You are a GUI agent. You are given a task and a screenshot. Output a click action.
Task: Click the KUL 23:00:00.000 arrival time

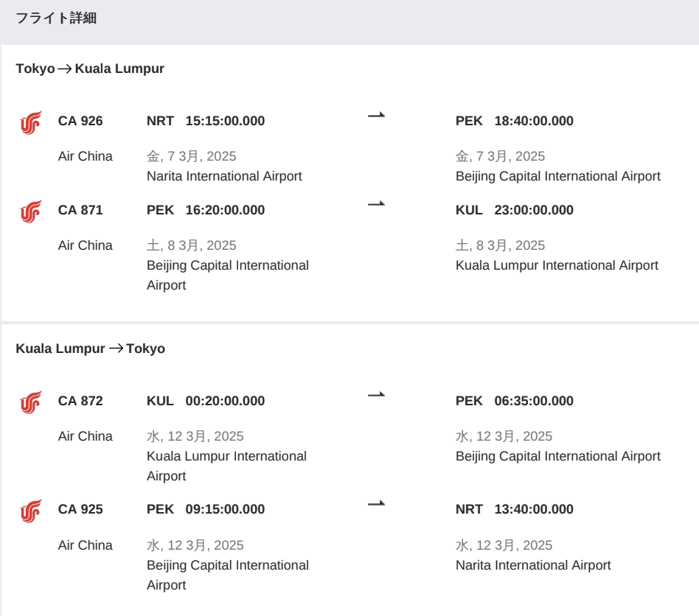[x=515, y=210]
